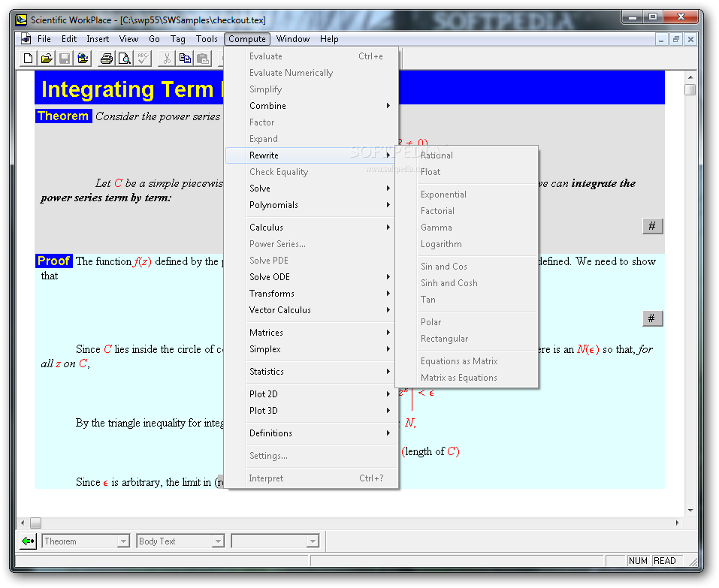Viewport: 719px width, 588px height.
Task: Select the Rewrite menu entry
Action: pos(311,155)
